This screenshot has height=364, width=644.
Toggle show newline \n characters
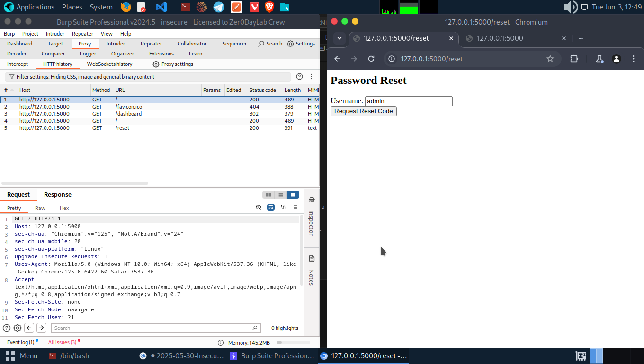tap(283, 207)
